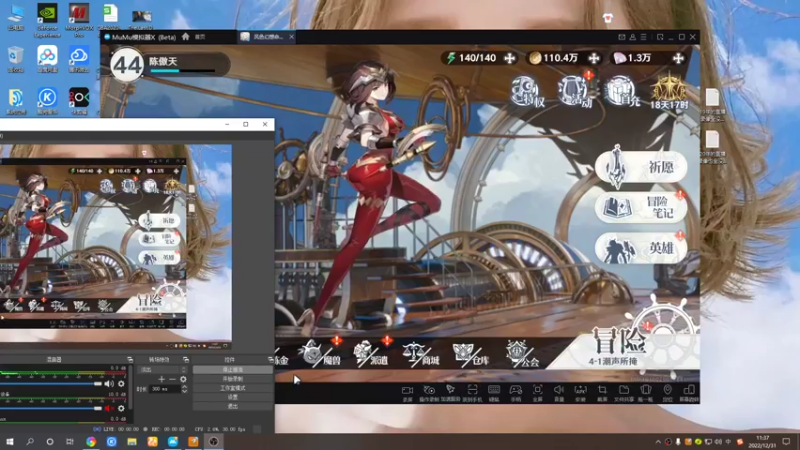Open settings gear of first OBS mixer channel
Screen dimensions: 800x450
121,384
